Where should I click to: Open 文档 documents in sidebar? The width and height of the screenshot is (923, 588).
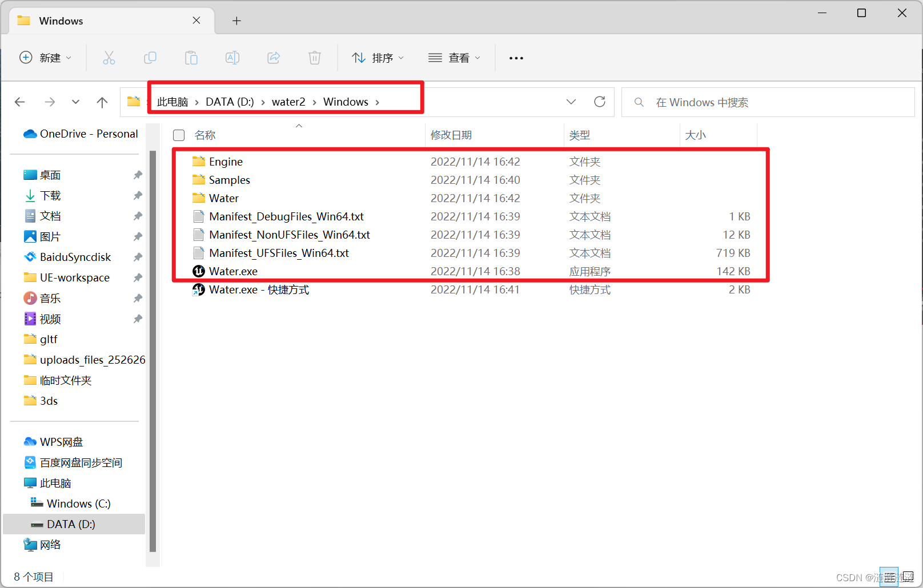[x=42, y=216]
